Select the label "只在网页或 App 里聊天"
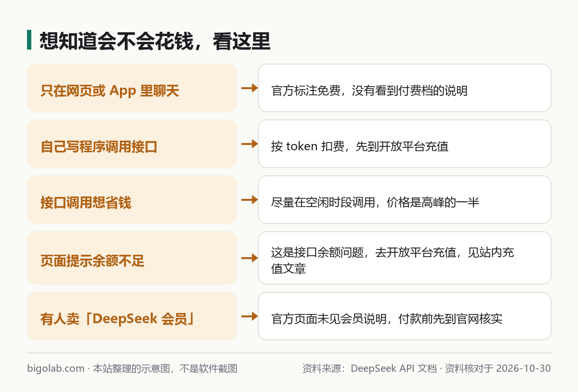The height and width of the screenshot is (392, 578). tap(110, 91)
